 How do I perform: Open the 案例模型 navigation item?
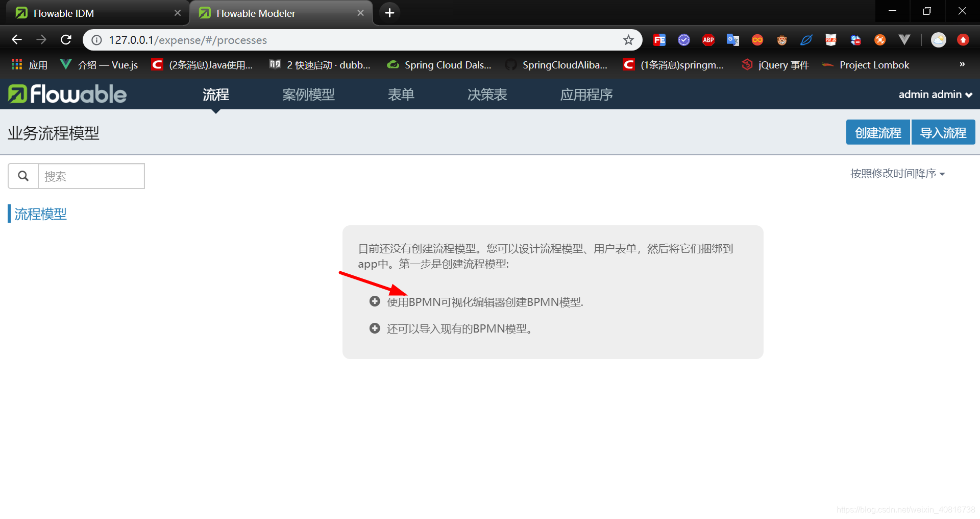pyautogui.click(x=308, y=94)
